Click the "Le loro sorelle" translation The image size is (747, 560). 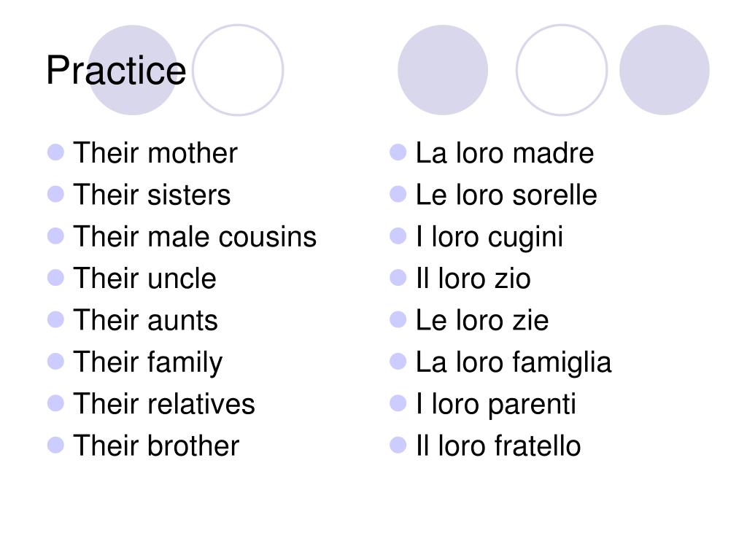(x=506, y=195)
